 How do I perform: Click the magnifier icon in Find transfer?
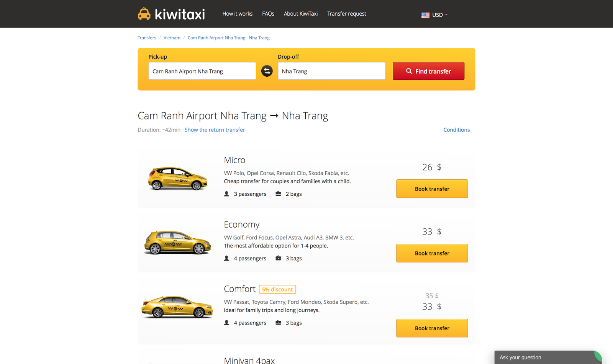[409, 71]
